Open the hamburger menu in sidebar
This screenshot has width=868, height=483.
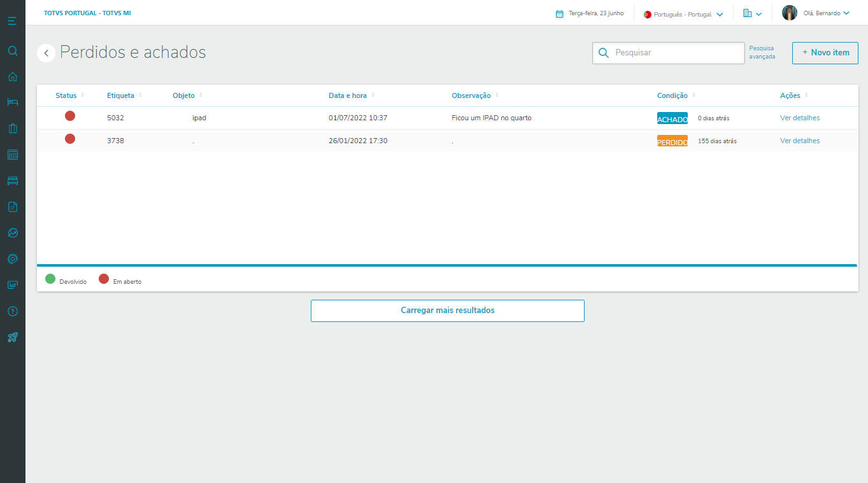click(12, 21)
